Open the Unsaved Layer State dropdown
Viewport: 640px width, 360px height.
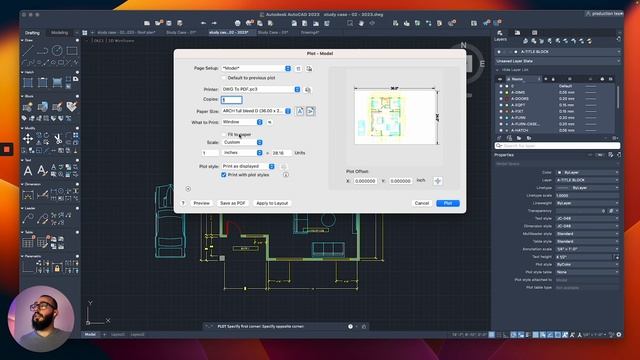pos(558,61)
